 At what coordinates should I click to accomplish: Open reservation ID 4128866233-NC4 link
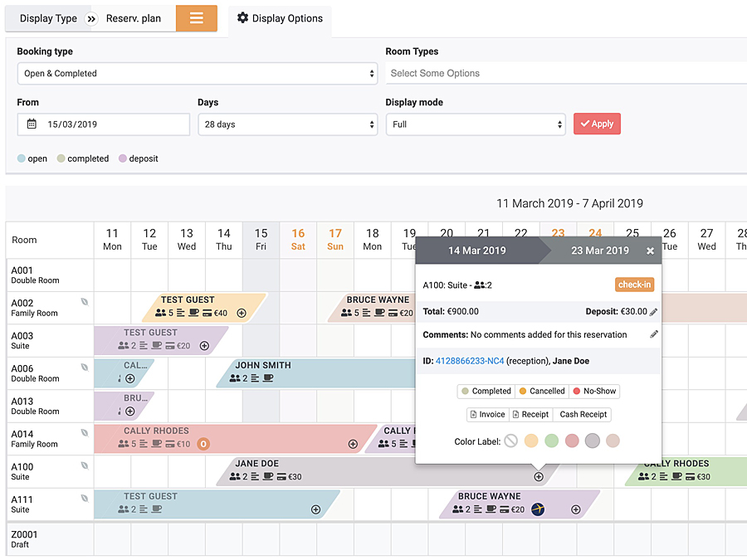pos(470,361)
